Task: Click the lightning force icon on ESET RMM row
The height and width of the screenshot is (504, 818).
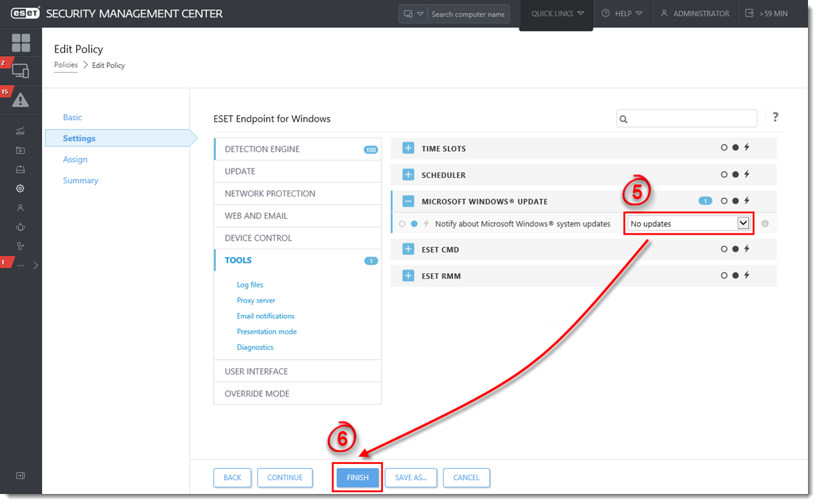Action: click(x=747, y=275)
